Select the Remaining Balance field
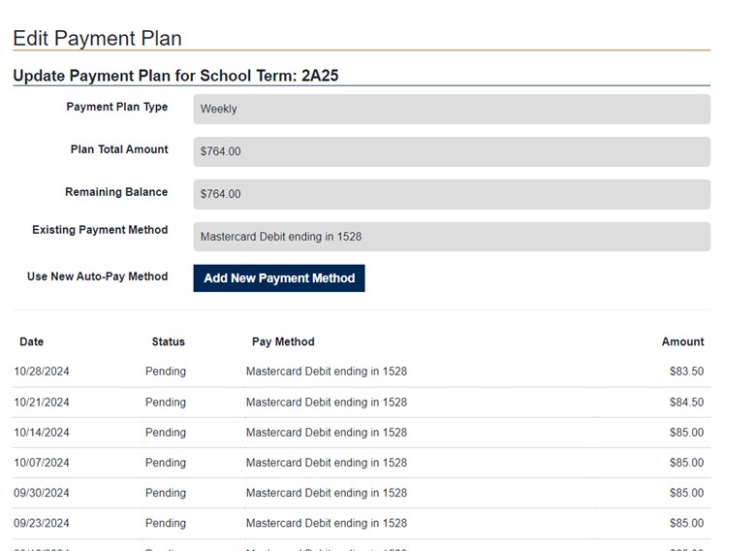Screen dimensions: 756x551 pos(451,194)
